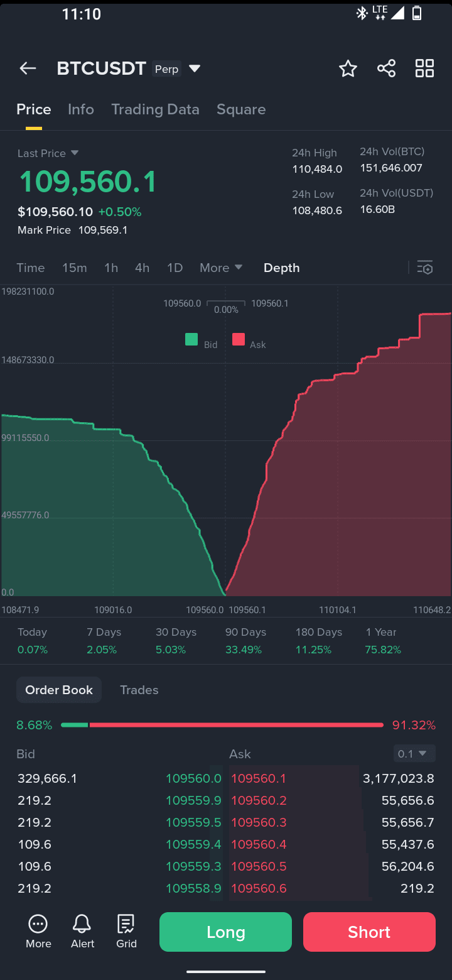Open the share icon
The width and height of the screenshot is (452, 980).
click(x=386, y=68)
